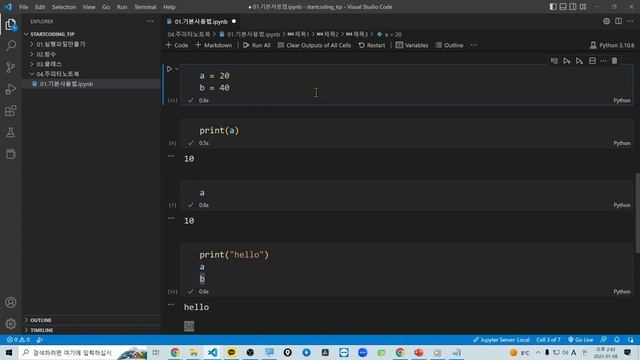
Task: Open the Terminal menu
Action: (145, 7)
